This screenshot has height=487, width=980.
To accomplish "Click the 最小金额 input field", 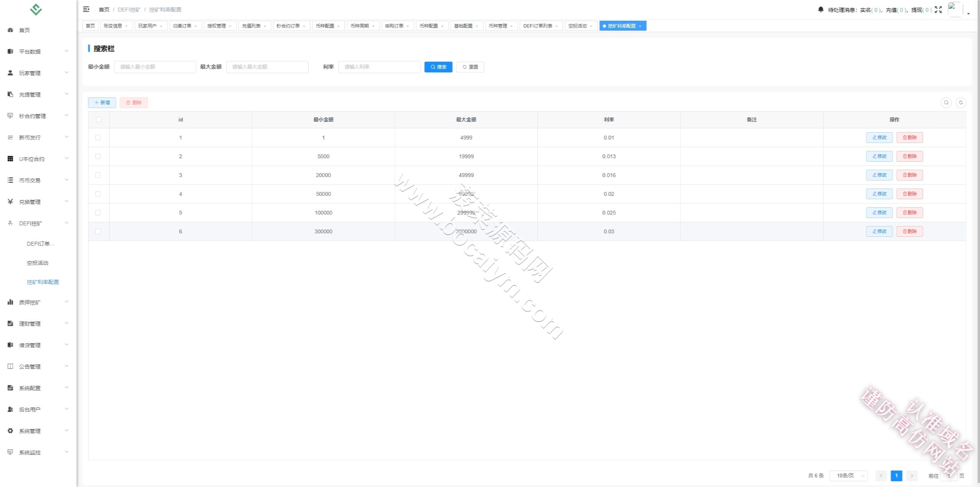I will [155, 67].
